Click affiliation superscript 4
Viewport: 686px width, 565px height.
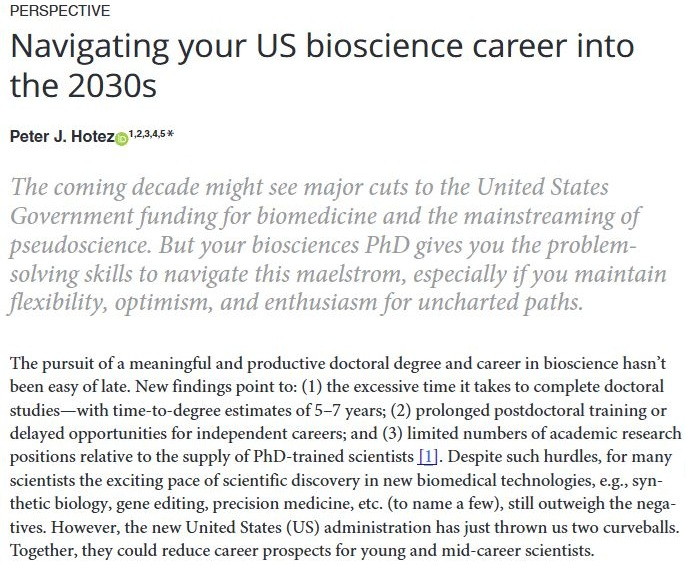click(x=155, y=133)
